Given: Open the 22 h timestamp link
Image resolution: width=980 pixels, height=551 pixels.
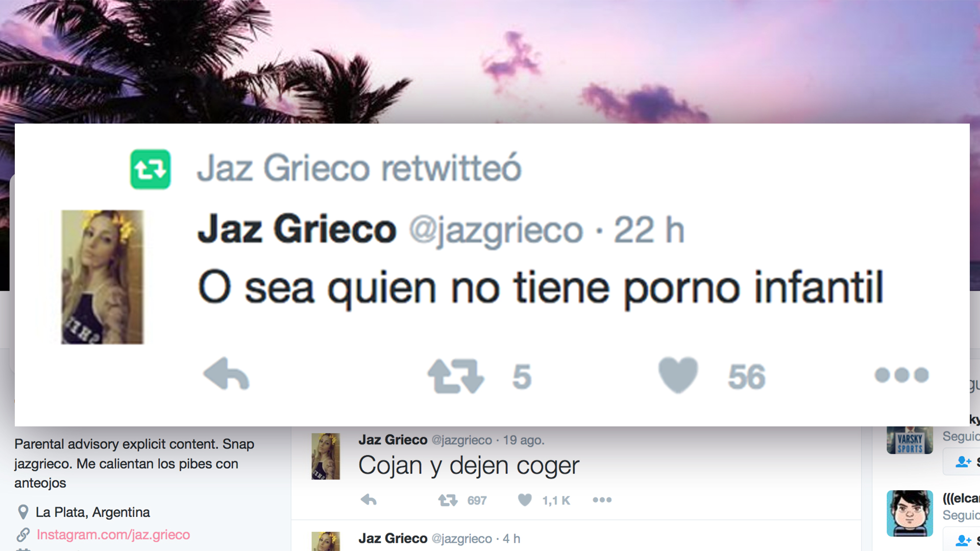Looking at the screenshot, I should click(649, 229).
